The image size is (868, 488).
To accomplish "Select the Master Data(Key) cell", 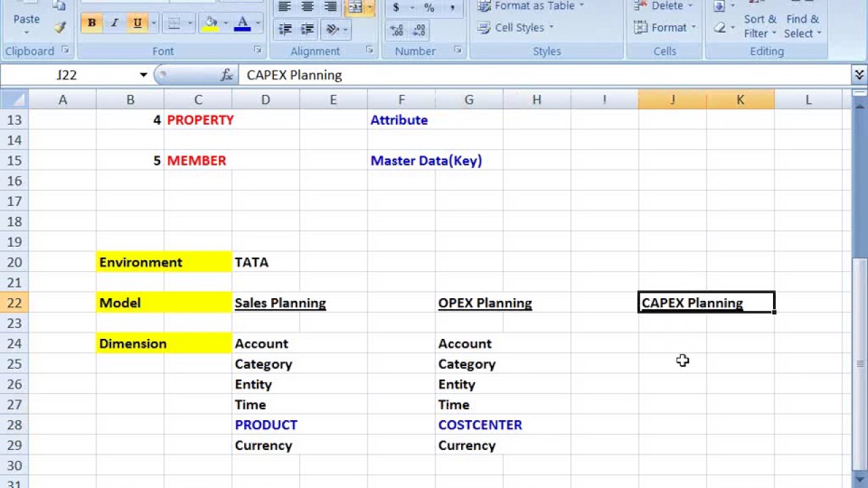I will [426, 161].
